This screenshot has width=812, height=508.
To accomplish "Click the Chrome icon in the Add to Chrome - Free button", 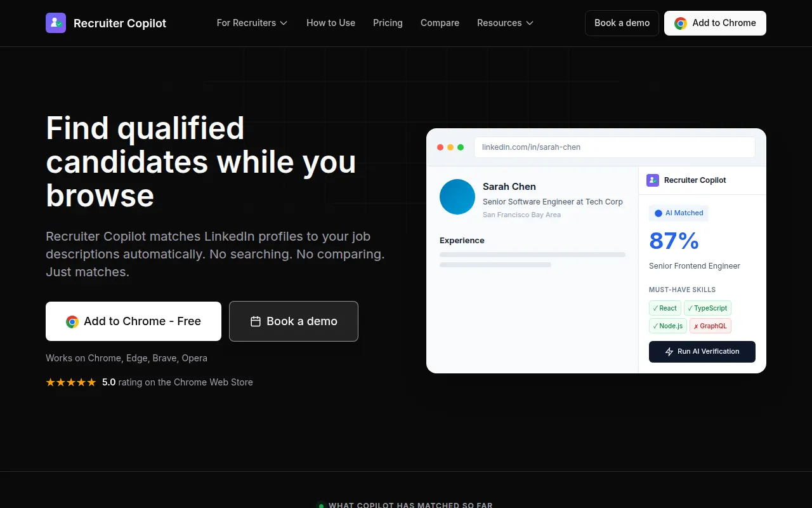I will click(72, 322).
